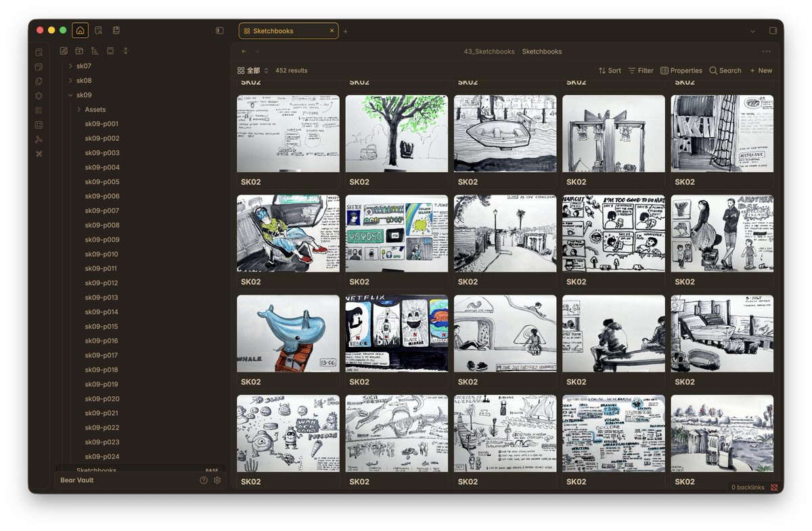Open the Properties panel
Viewport: 812px width, 531px height.
pos(681,70)
